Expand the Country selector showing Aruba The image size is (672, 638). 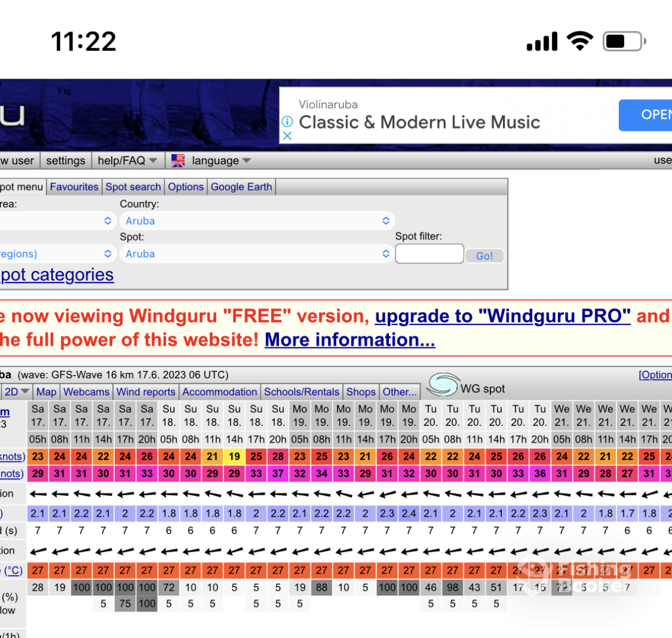tap(257, 221)
